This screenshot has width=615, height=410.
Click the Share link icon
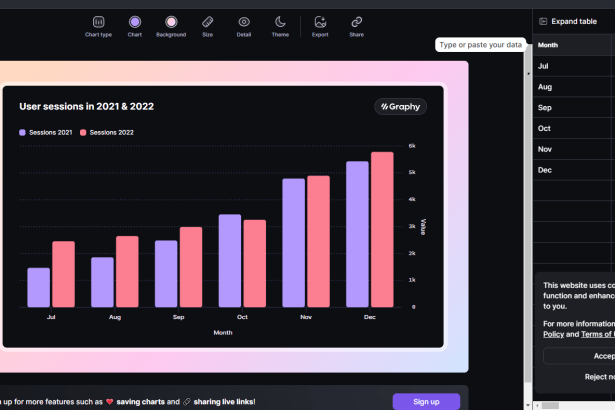357,22
